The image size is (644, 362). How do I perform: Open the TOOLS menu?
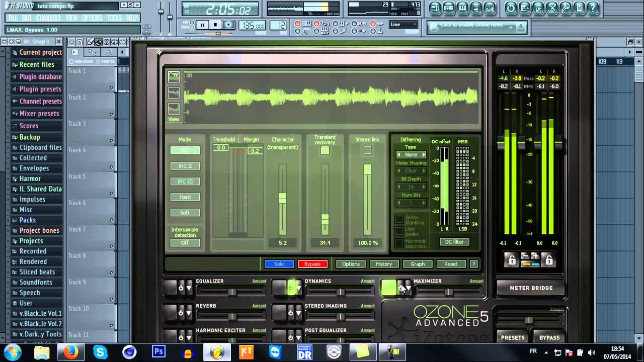(115, 18)
